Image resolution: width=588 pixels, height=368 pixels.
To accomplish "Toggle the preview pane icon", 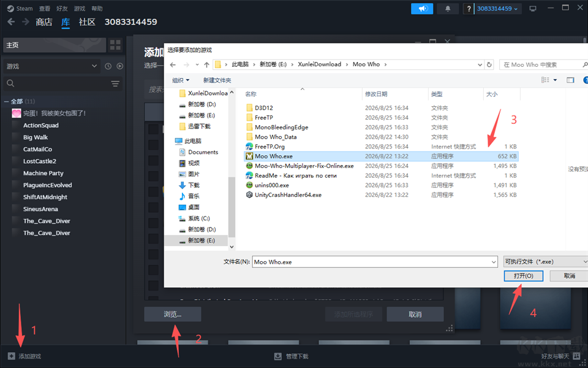I will pos(570,80).
